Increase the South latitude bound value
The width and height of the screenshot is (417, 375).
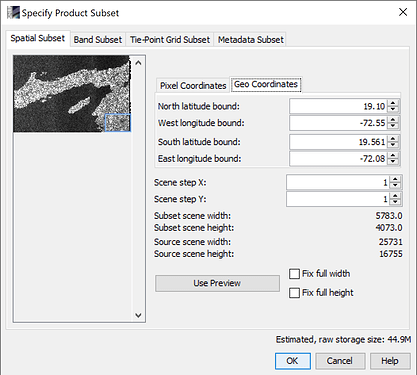point(393,139)
